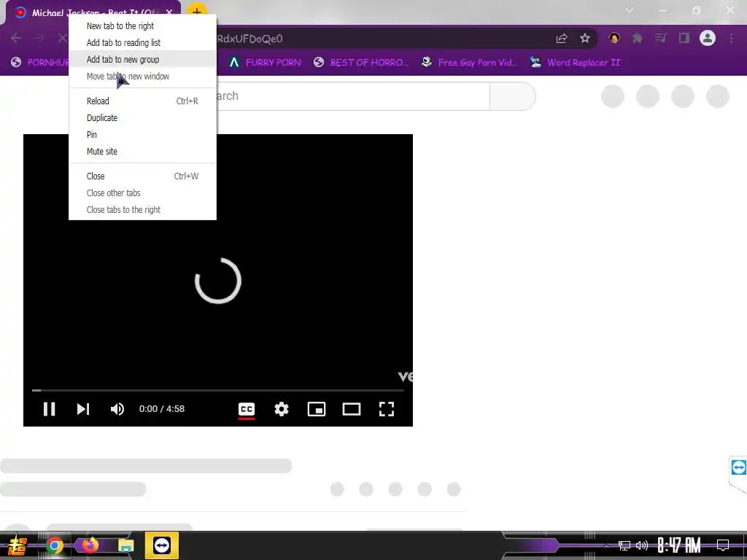The height and width of the screenshot is (560, 747).
Task: Click the 8:47 AM clock
Action: click(x=679, y=545)
